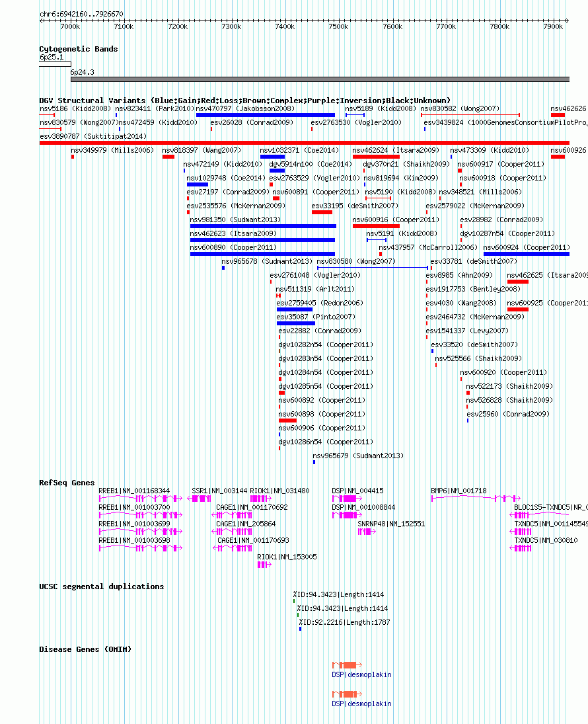This screenshot has width=588, height=724.
Task: Open variant nsv965679 (Sudmant2013)
Action: pyautogui.click(x=358, y=456)
